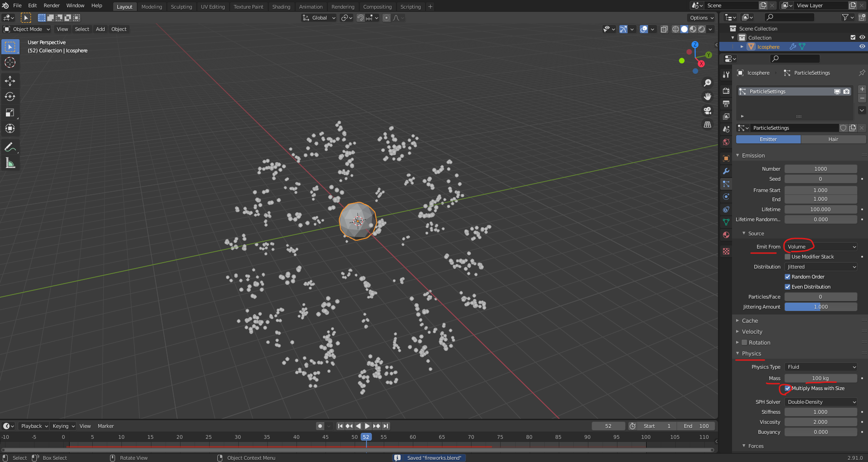Select the Move tool
This screenshot has height=462, width=868.
(x=10, y=81)
